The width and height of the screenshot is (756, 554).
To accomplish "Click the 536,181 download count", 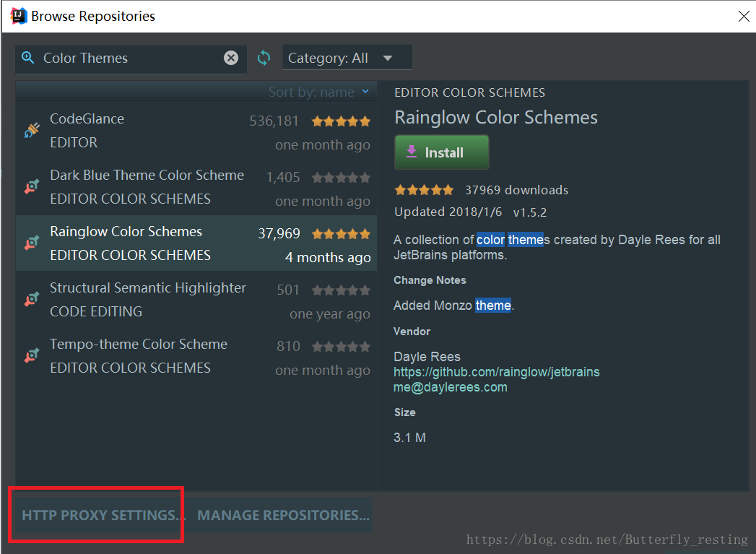I will (x=274, y=121).
